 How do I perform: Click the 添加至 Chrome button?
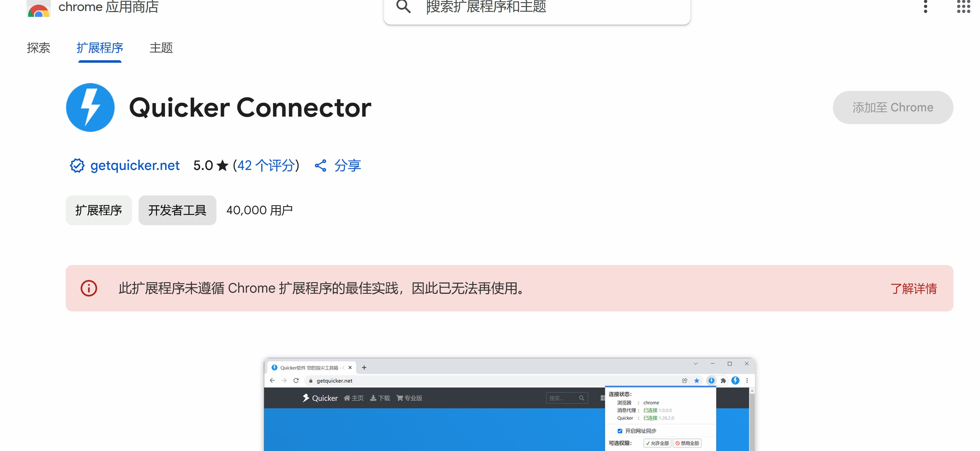pos(893,107)
